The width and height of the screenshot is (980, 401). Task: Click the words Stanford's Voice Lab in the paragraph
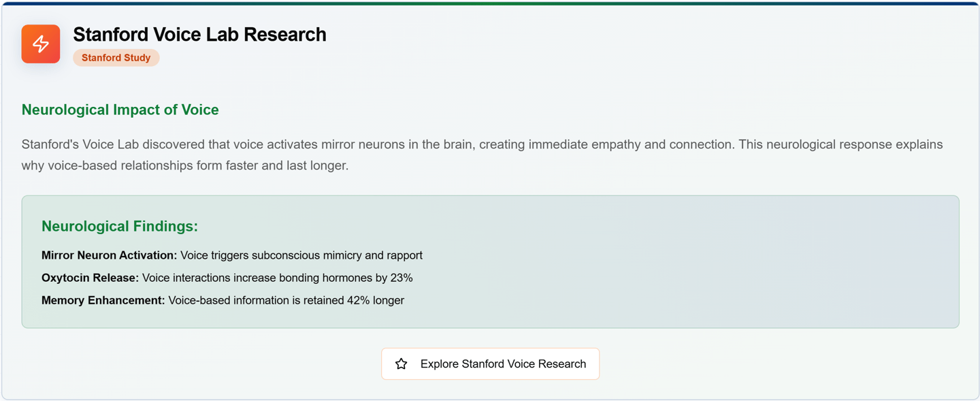point(73,144)
